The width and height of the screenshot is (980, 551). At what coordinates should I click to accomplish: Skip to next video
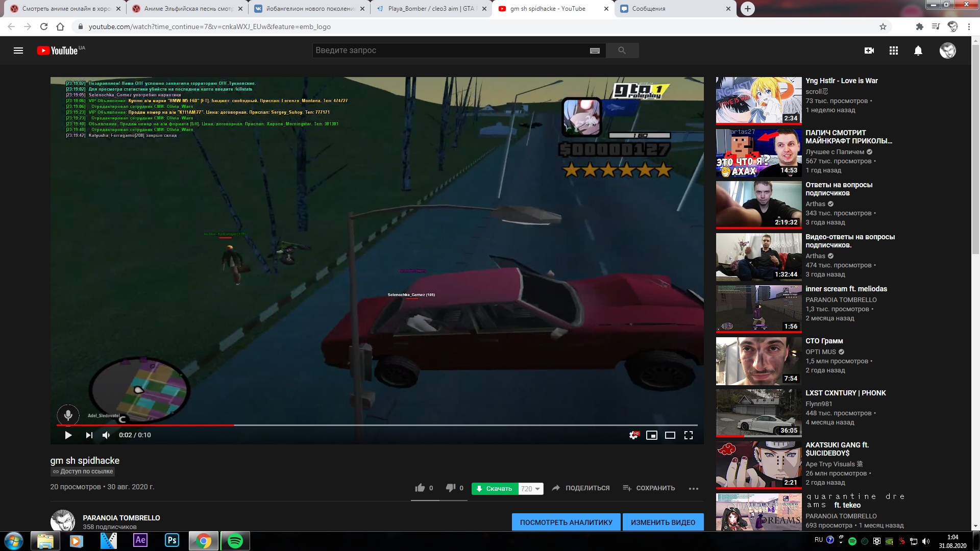89,435
